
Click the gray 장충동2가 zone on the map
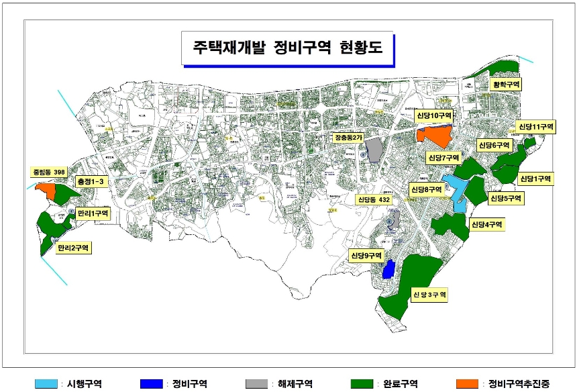(x=373, y=150)
